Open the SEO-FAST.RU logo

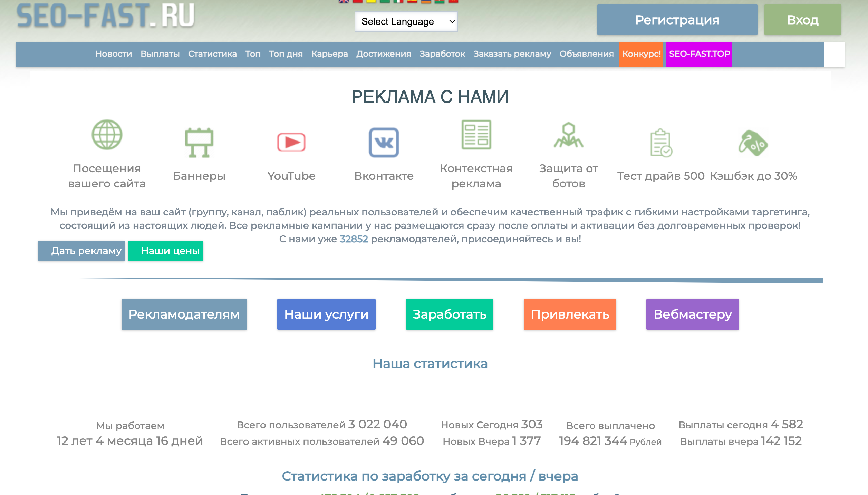pyautogui.click(x=106, y=16)
